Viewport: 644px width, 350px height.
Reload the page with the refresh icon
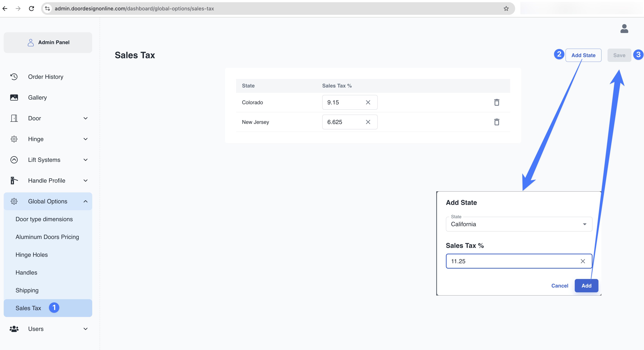(31, 9)
